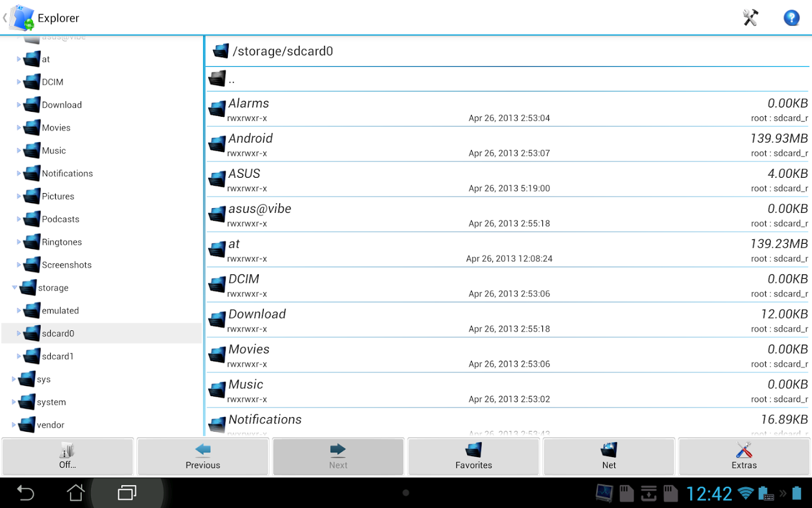Click Android size value 139.93MB

point(779,138)
